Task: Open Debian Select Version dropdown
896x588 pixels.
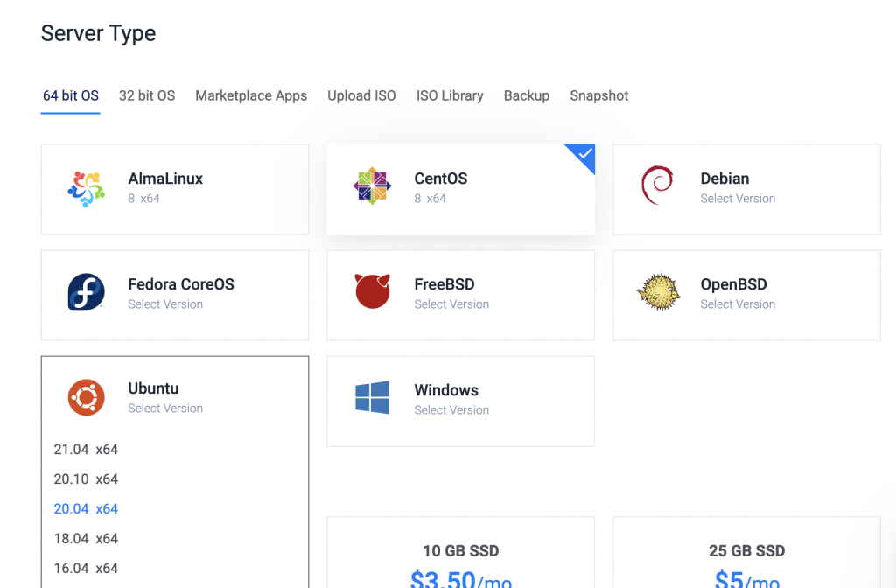Action: click(x=738, y=199)
